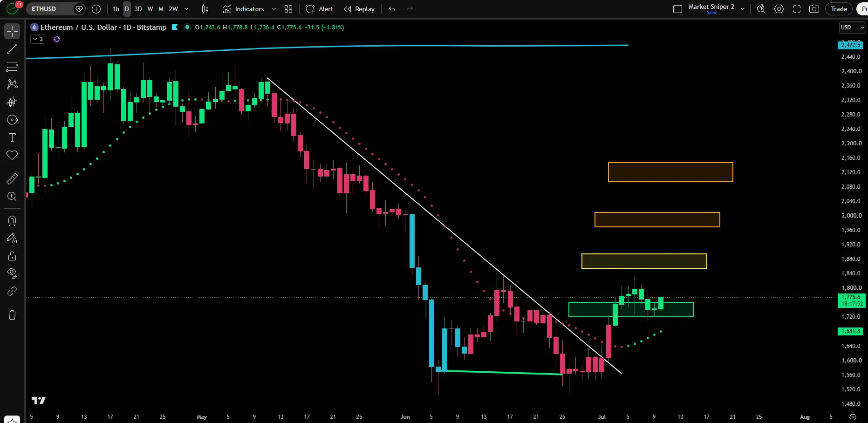This screenshot has height=423, width=868.
Task: Switch to the 1h timeframe
Action: coord(116,9)
